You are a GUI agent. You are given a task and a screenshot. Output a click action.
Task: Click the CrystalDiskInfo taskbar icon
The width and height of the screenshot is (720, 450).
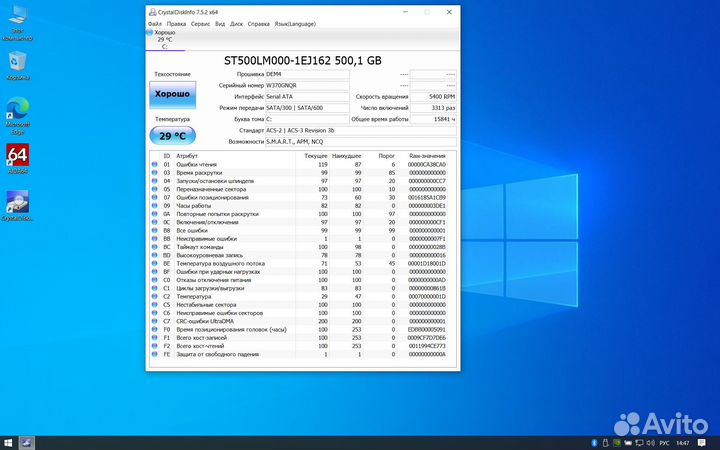tap(27, 443)
